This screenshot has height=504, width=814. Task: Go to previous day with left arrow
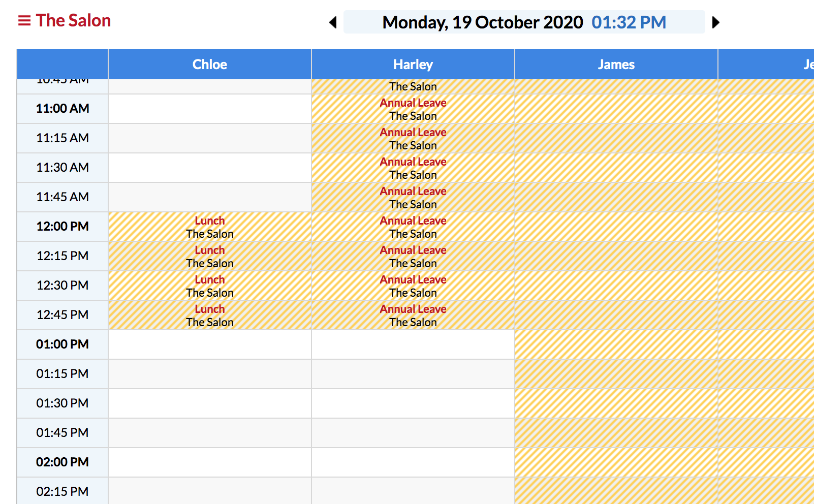(333, 22)
